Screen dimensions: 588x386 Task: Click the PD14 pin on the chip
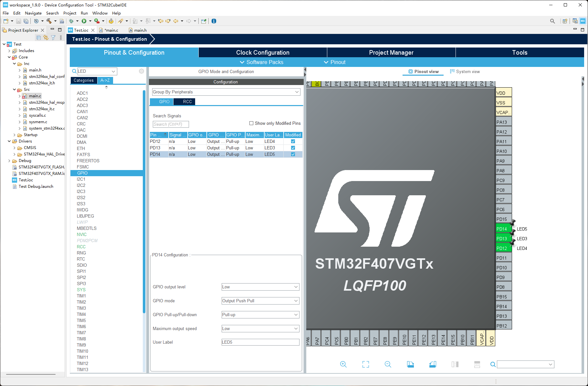[x=503, y=229]
